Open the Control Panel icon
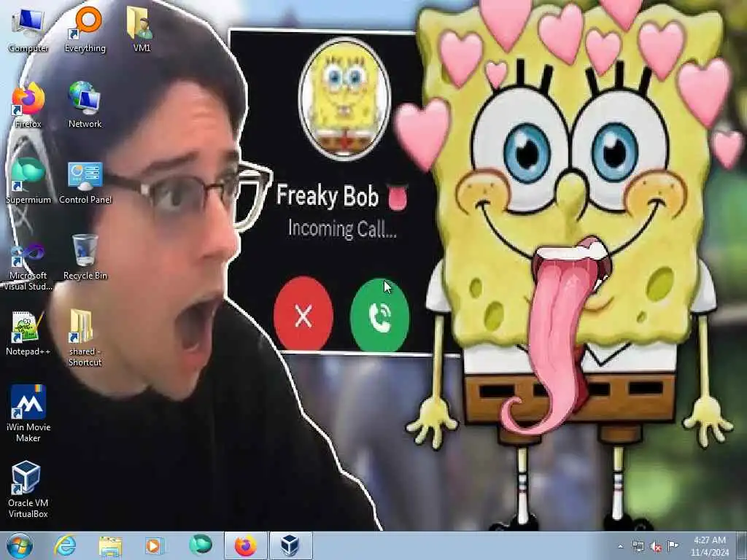Viewport: 747px width, 560px height. [85, 183]
